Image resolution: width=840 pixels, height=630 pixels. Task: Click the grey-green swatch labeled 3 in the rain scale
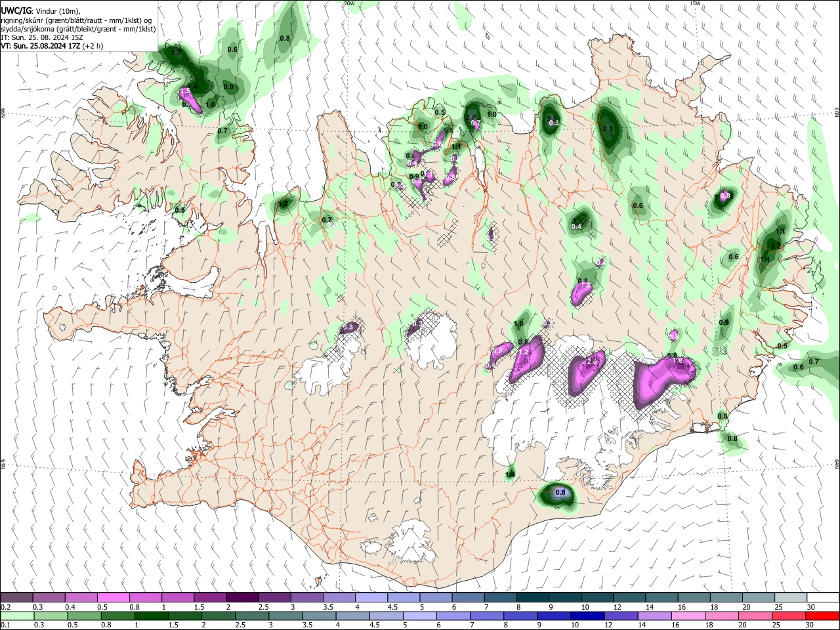pyautogui.click(x=285, y=616)
